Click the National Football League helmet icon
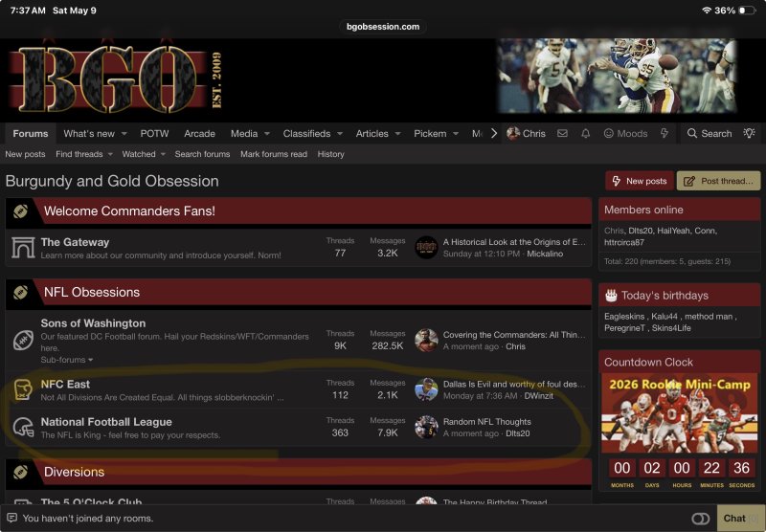 coord(23,428)
